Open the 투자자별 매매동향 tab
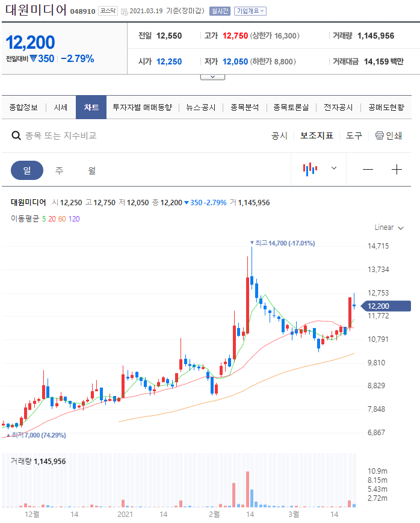The image size is (420, 523). pos(143,107)
